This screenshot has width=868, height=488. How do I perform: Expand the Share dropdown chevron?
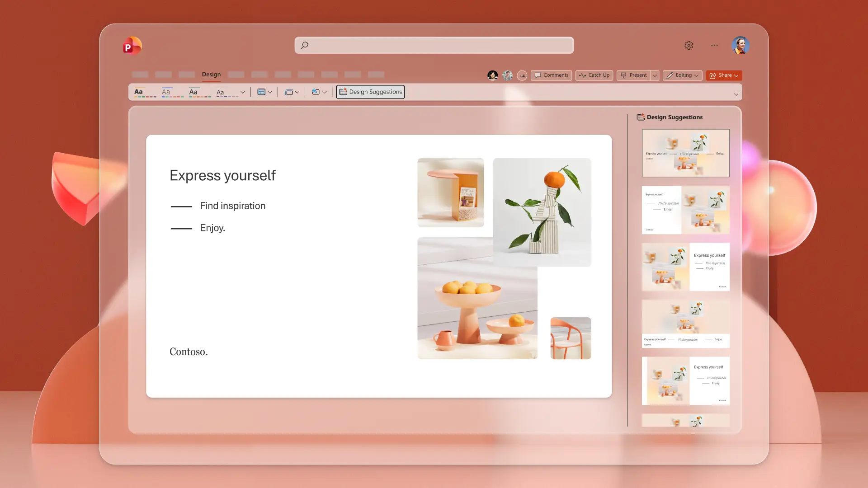coord(736,75)
